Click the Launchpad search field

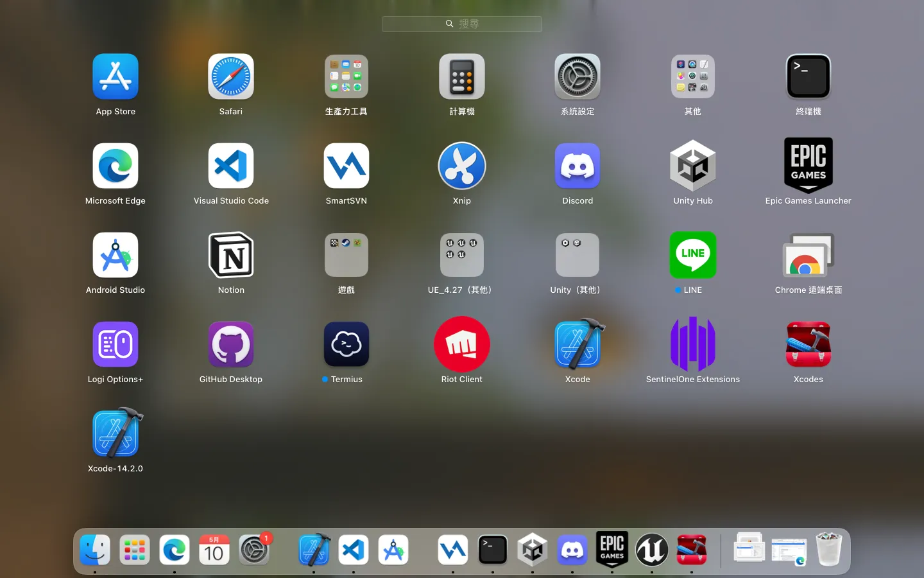point(462,24)
